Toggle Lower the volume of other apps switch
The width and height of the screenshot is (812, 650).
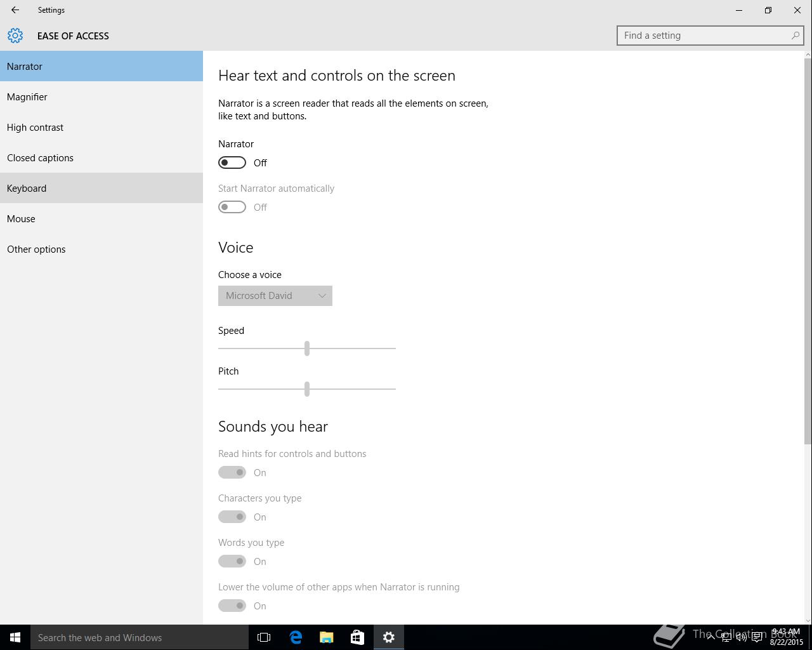232,606
